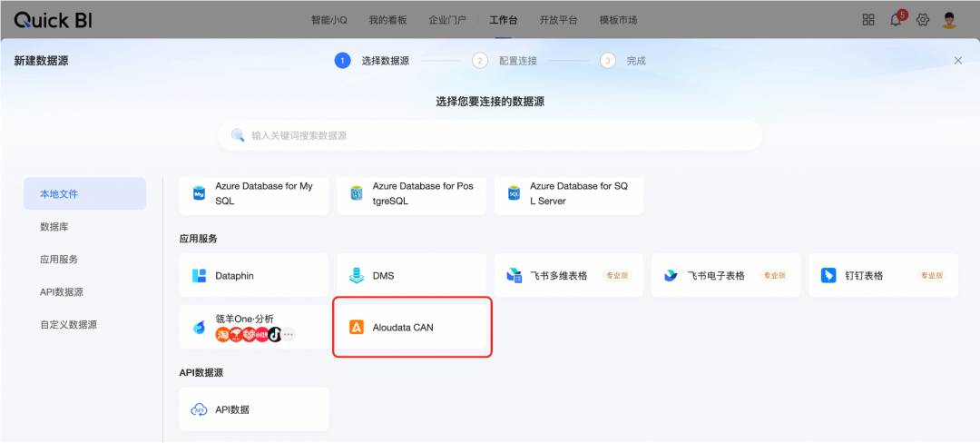Click step 1 选择数据源
The height and width of the screenshot is (443, 980).
pos(373,61)
